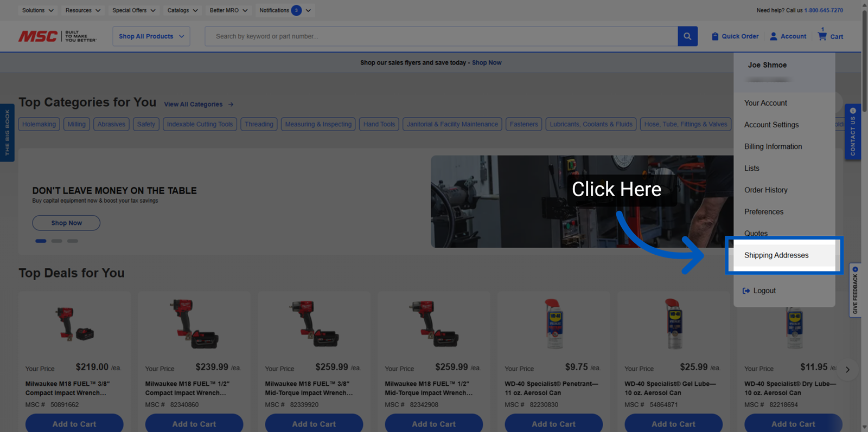Expand the Special Offers menu
Screen dimensions: 868x432
(x=134, y=10)
